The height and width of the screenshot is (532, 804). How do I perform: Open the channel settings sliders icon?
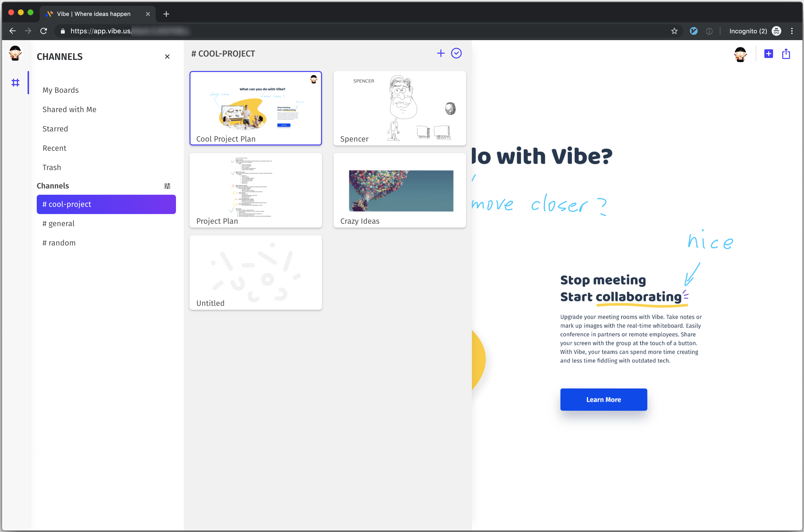tap(167, 186)
